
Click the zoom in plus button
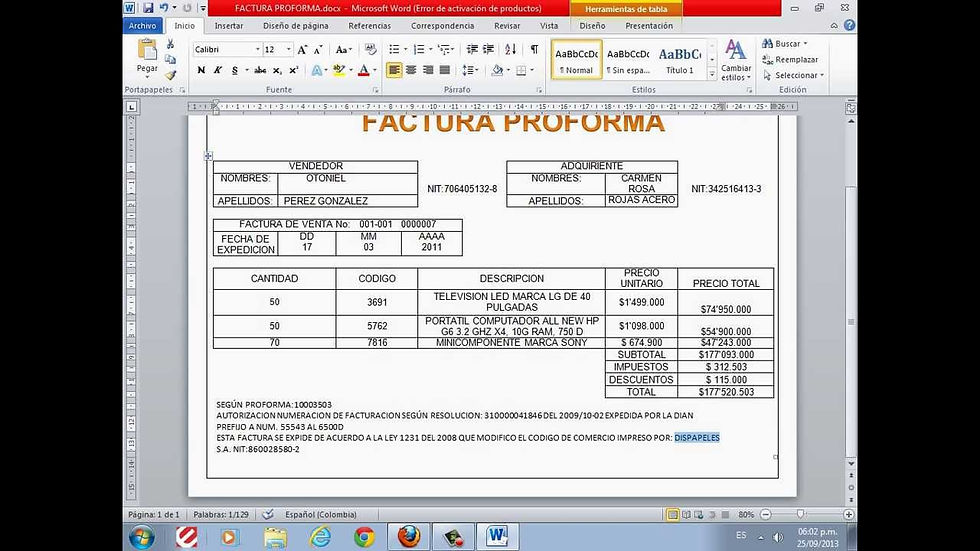848,514
